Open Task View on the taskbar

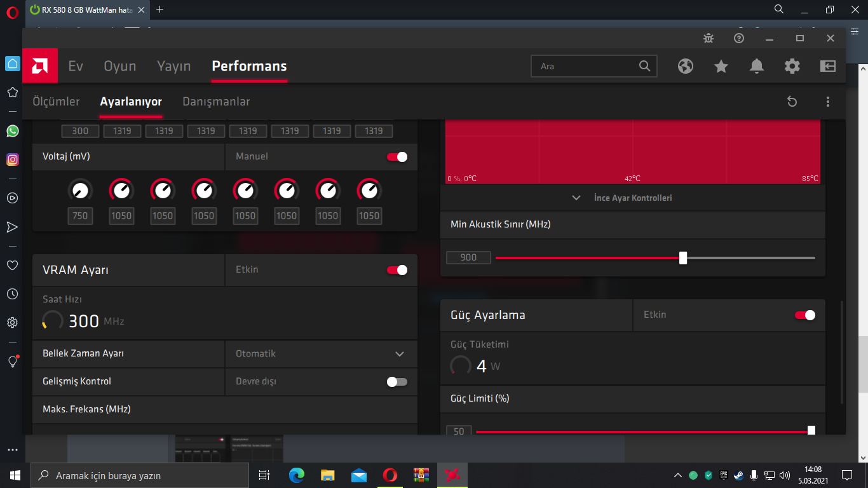click(265, 475)
